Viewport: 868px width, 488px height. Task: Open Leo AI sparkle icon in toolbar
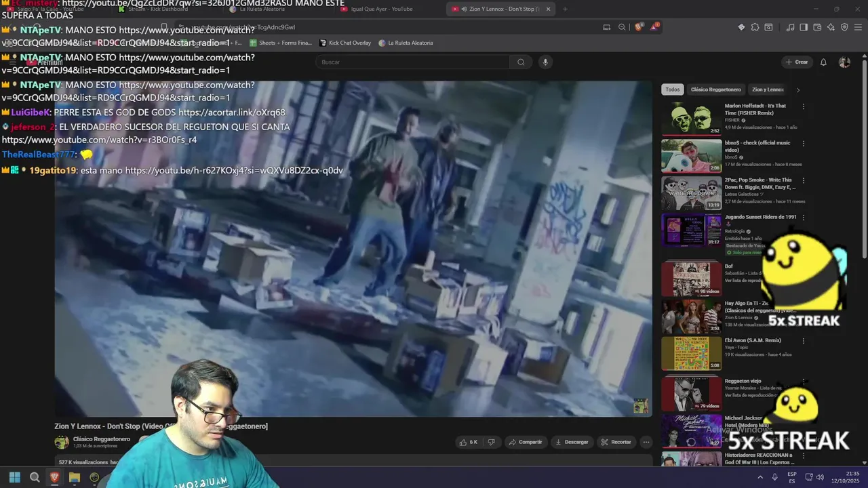[x=831, y=27]
